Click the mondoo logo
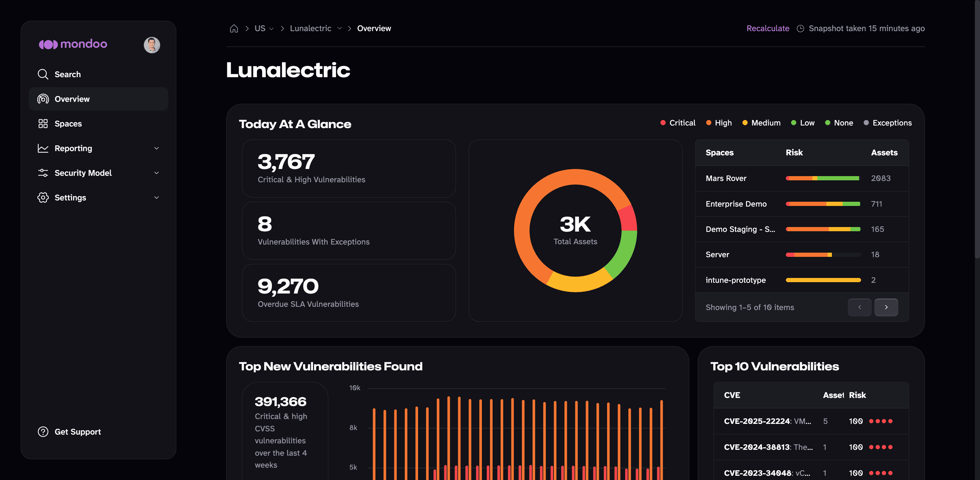The height and width of the screenshot is (480, 980). pos(73,44)
